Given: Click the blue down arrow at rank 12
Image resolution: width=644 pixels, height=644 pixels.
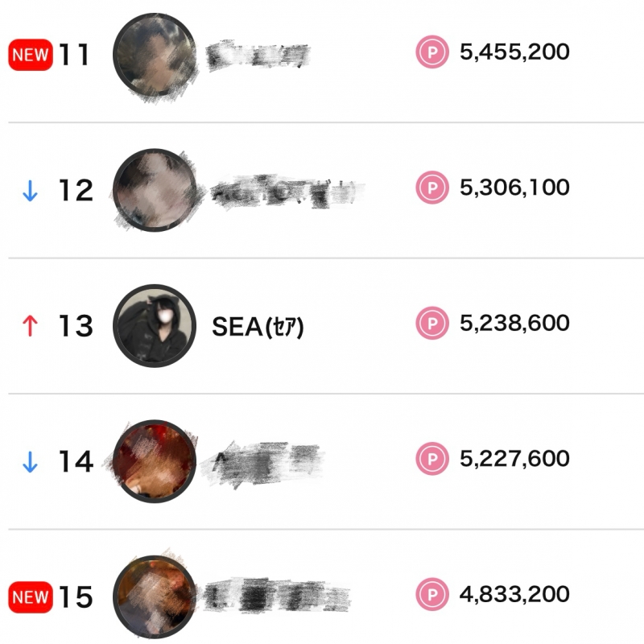Looking at the screenshot, I should click(30, 192).
